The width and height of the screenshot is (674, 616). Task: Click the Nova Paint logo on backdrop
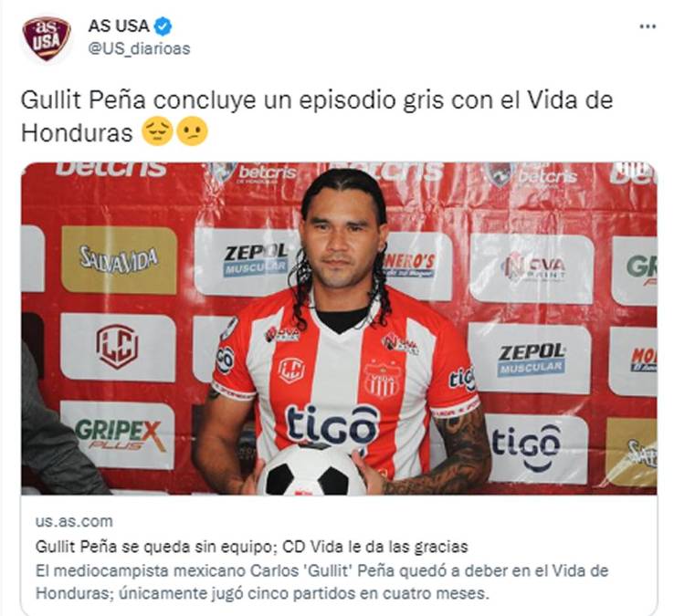coord(532,267)
